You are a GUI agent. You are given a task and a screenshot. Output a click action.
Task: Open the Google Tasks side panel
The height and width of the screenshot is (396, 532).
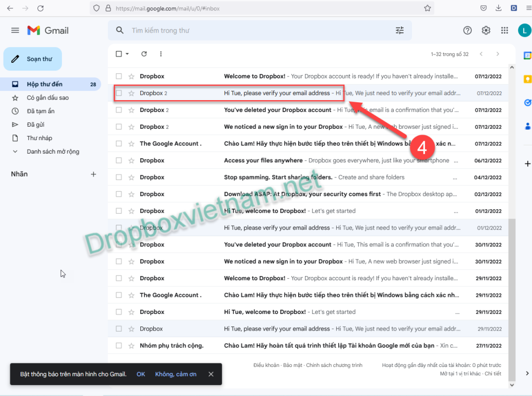coord(527,102)
